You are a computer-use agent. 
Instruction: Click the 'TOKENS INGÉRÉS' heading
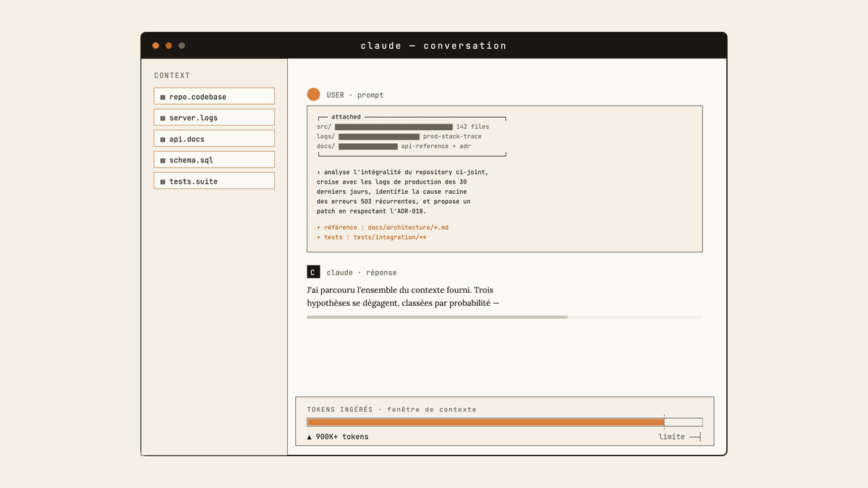coord(340,409)
